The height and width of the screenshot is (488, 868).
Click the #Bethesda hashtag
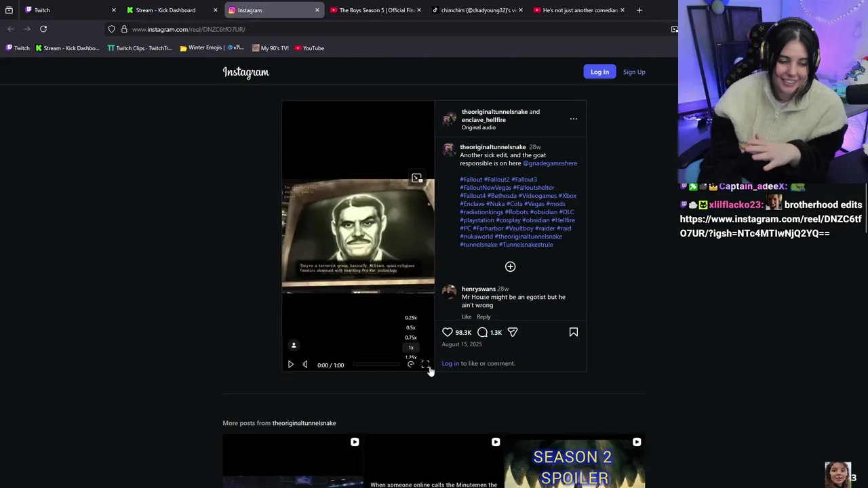(x=502, y=196)
